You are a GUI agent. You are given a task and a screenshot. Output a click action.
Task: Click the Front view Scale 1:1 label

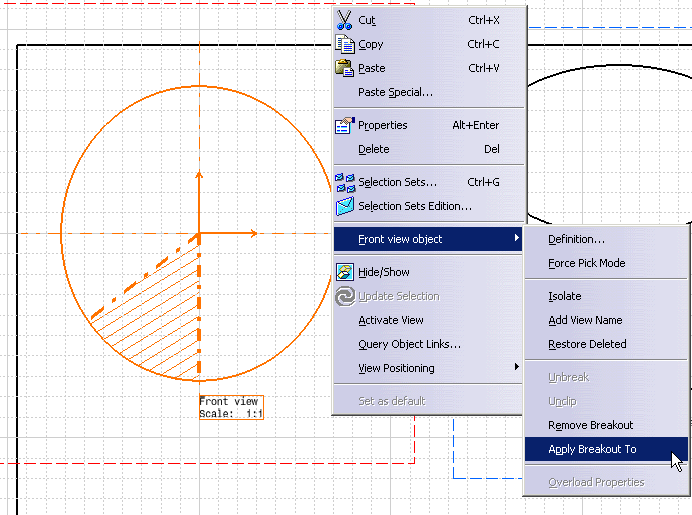[x=231, y=407]
